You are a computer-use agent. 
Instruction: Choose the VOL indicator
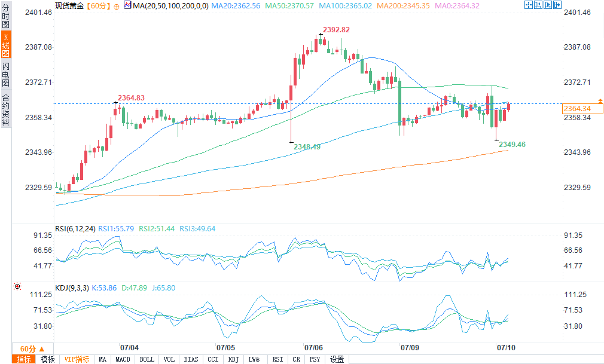(169, 359)
